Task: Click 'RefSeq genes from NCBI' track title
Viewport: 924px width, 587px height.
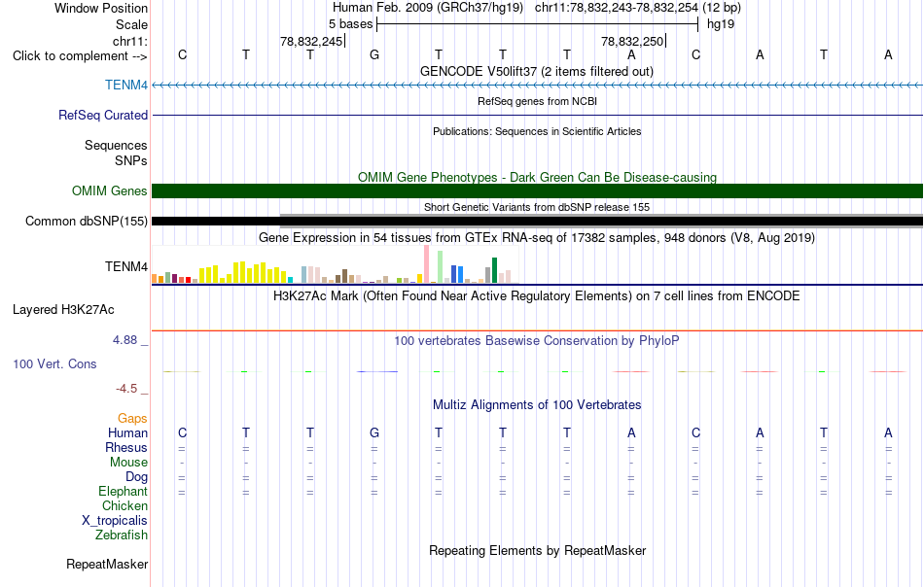Action: click(538, 101)
